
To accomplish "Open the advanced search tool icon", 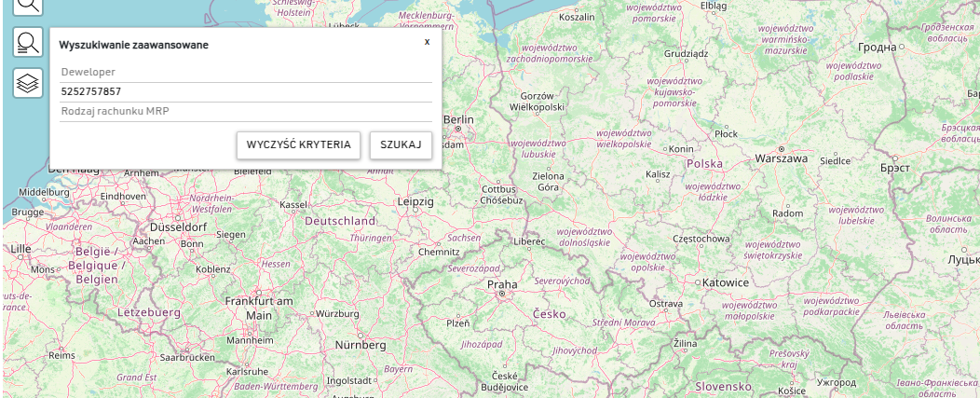I will [x=28, y=43].
